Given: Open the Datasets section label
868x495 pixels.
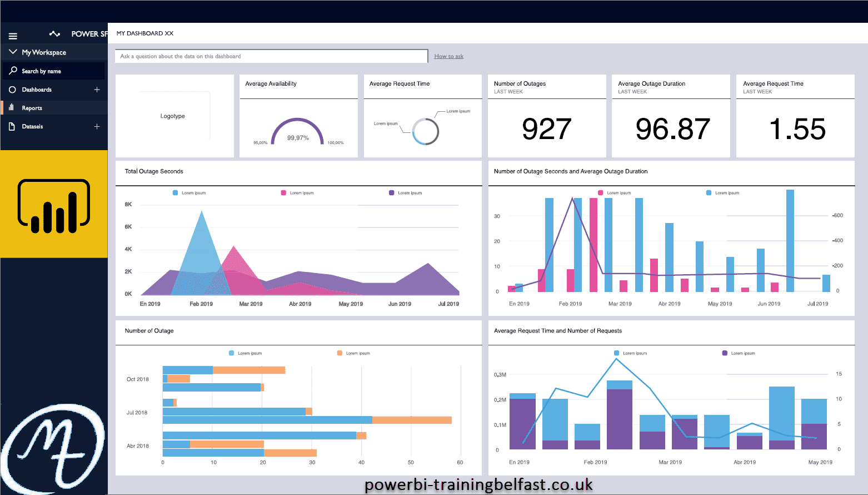Looking at the screenshot, I should [x=32, y=127].
